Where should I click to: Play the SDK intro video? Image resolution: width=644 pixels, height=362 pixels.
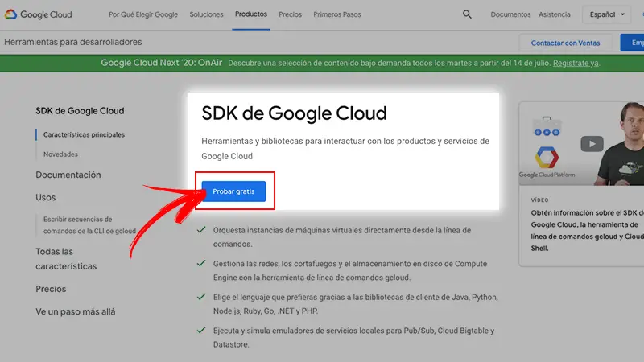tap(592, 144)
